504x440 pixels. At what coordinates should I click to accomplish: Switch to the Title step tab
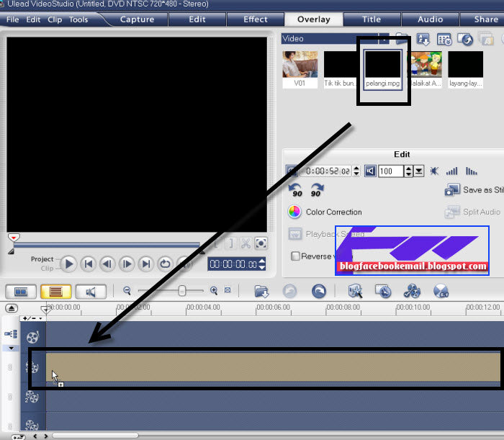click(372, 19)
